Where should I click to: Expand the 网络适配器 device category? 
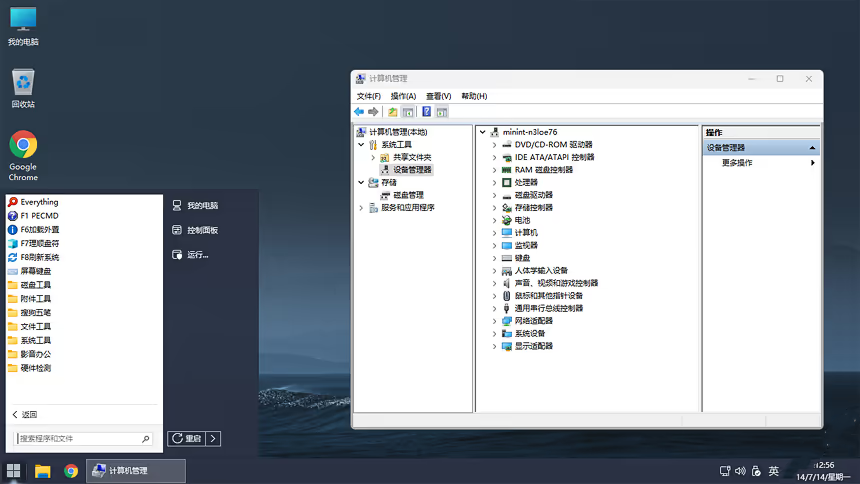click(x=494, y=321)
